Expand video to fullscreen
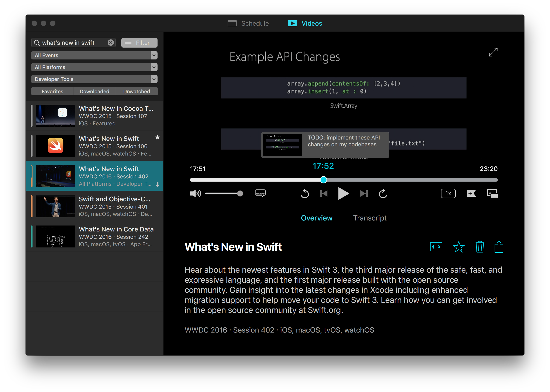550x392 pixels. (493, 52)
